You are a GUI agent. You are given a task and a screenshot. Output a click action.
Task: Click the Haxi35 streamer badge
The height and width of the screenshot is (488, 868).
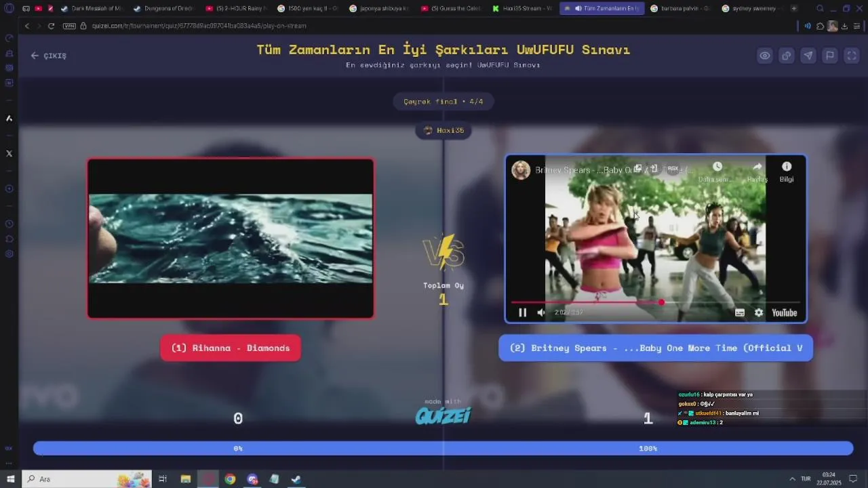pos(443,130)
